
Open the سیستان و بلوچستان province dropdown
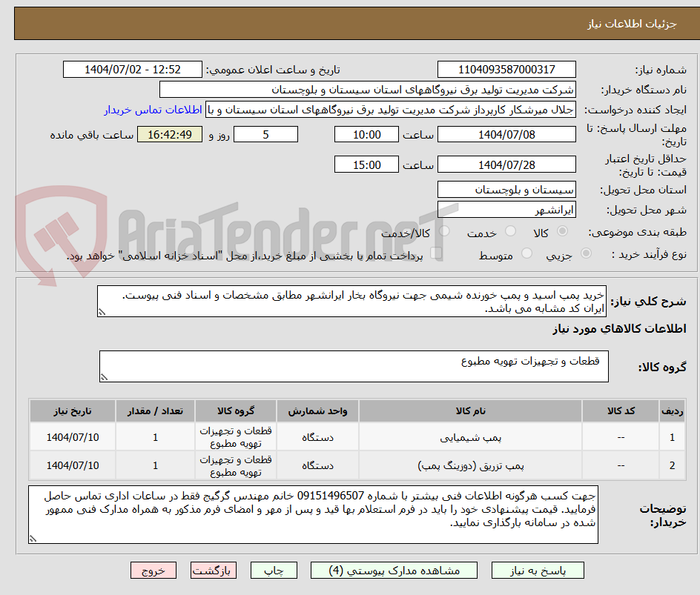pyautogui.click(x=506, y=189)
